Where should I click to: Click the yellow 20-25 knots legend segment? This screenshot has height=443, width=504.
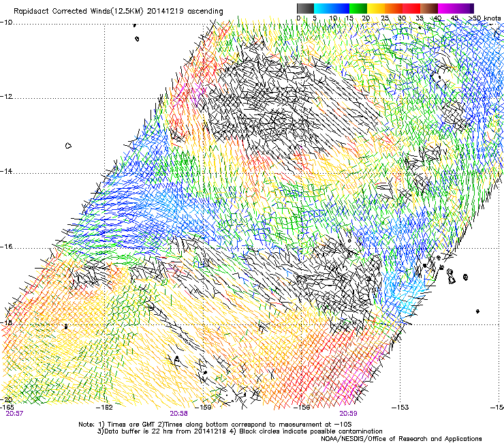(376, 8)
